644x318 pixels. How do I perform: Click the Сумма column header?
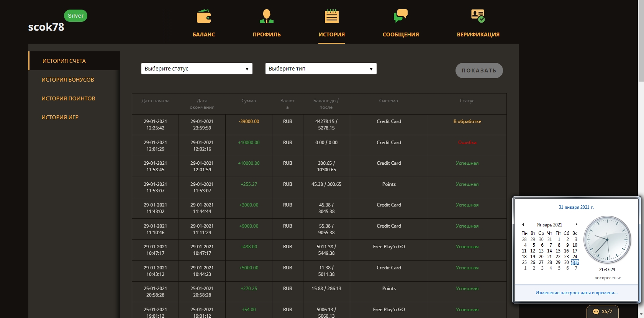click(x=249, y=101)
